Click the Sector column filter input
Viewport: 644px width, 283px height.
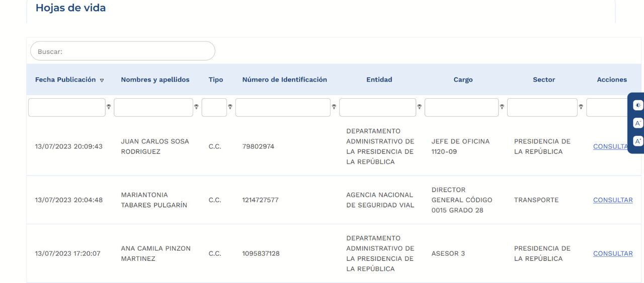point(542,107)
